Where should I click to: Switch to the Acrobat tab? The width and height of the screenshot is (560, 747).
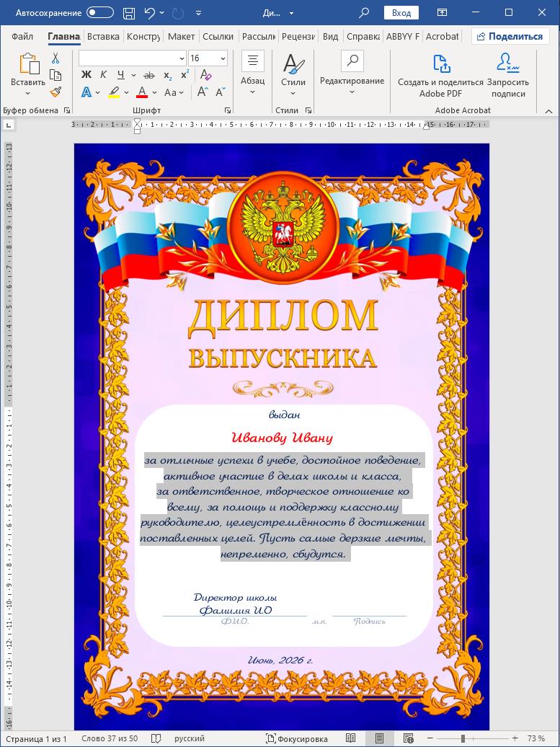pos(442,37)
